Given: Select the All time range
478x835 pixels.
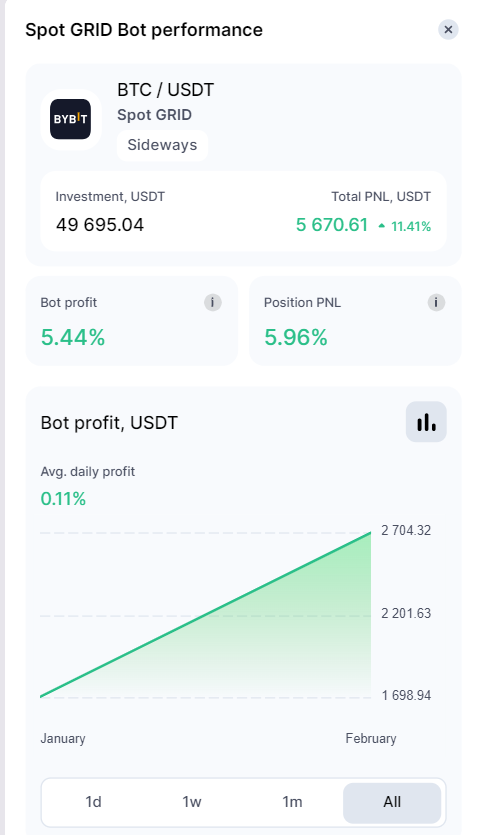Looking at the screenshot, I should [x=392, y=802].
